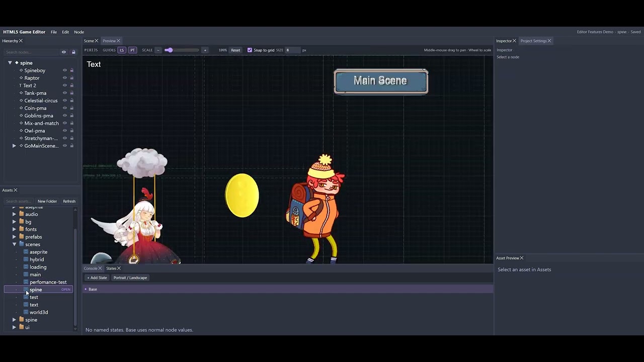Expand the spine assets folder
This screenshot has width=644, height=362.
coord(15,320)
